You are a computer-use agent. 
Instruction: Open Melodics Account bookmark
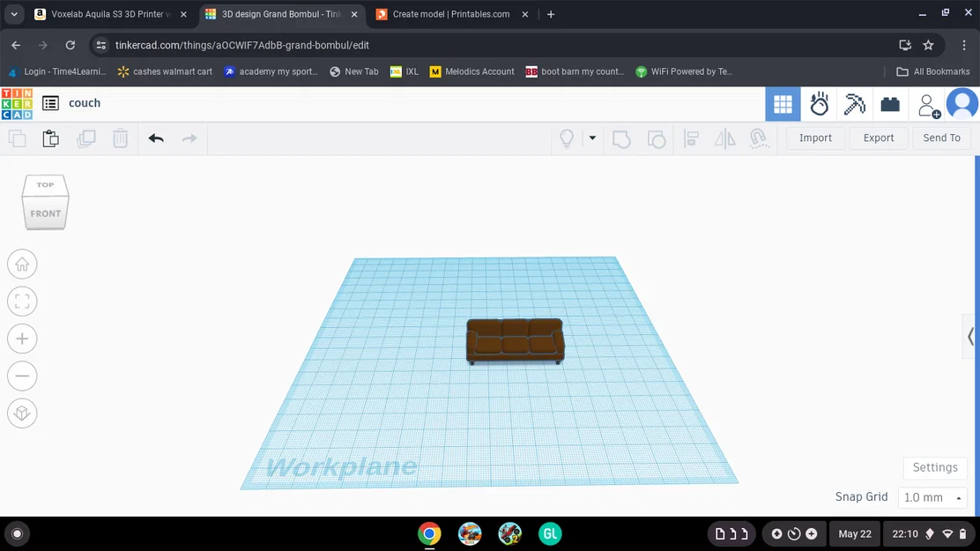471,72
